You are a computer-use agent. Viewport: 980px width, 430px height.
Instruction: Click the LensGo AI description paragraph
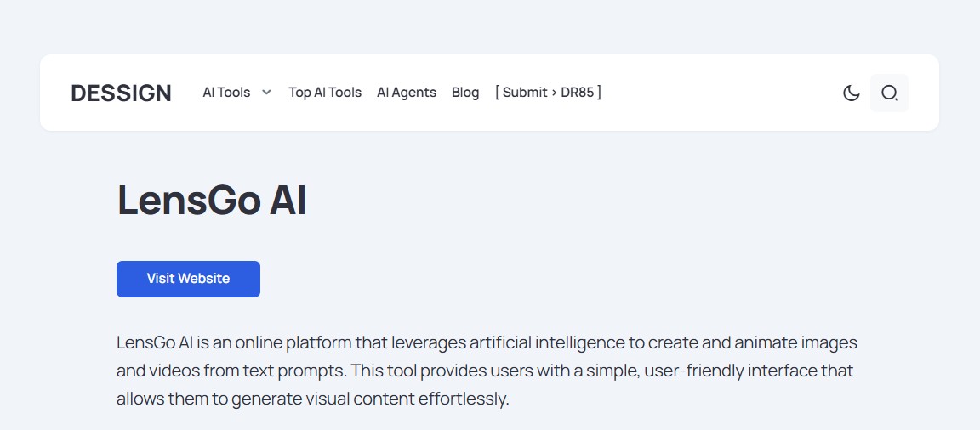[485, 371]
